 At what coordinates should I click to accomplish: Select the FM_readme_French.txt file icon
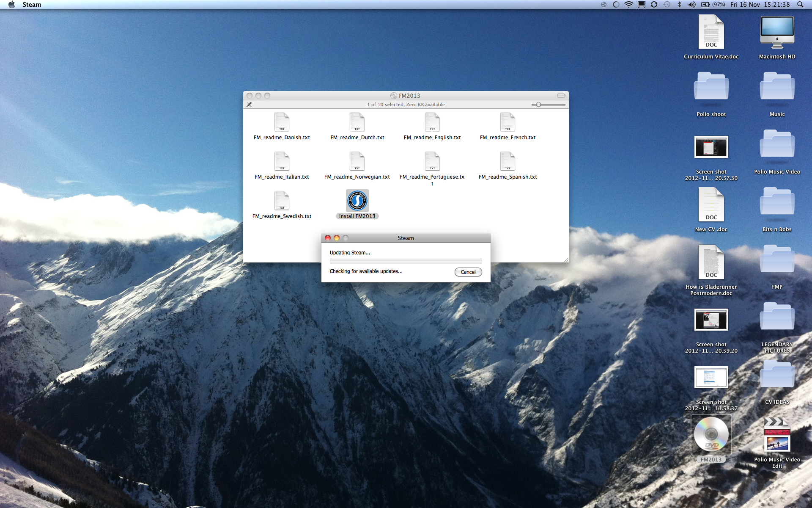coord(507,122)
